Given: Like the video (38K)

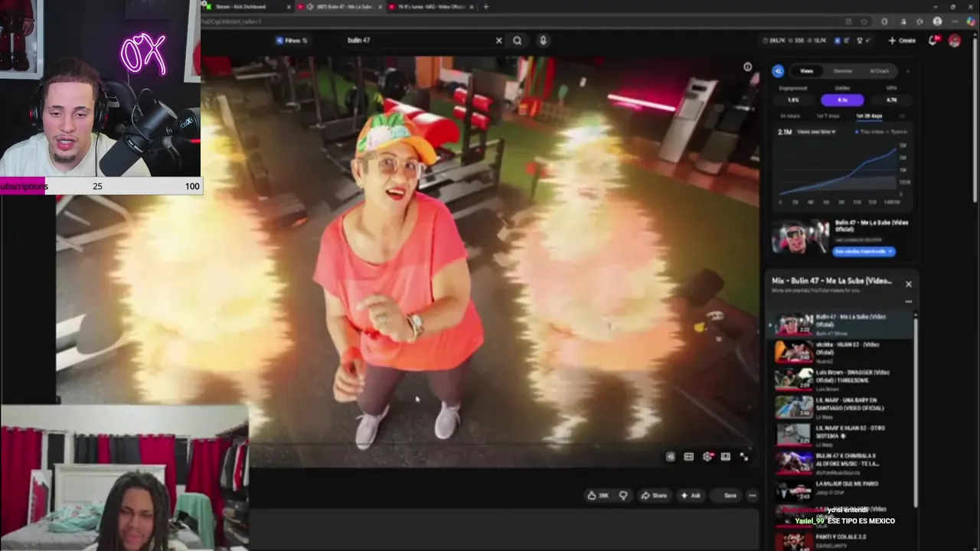Looking at the screenshot, I should click(598, 496).
